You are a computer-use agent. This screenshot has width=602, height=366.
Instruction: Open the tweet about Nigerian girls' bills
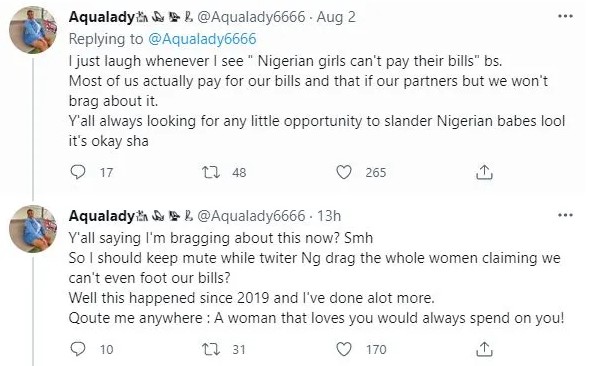pos(317,101)
